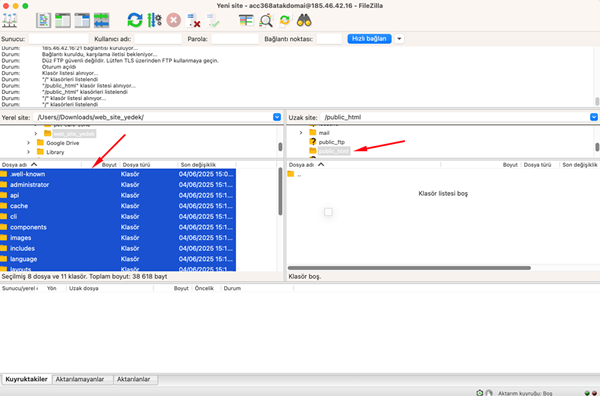Expand the mail folder on remote tree
The width and height of the screenshot is (600, 396).
point(301,133)
